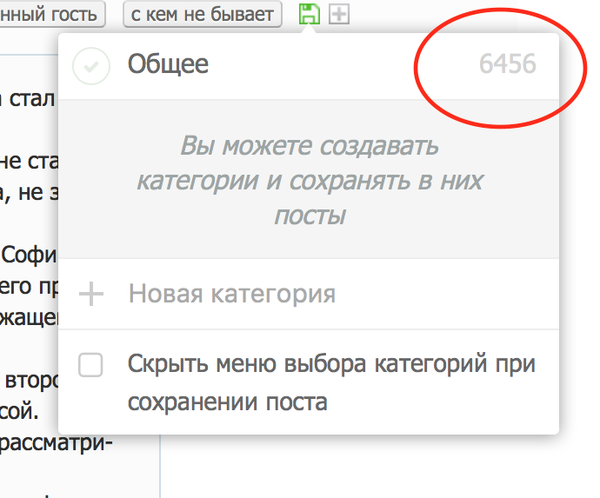The width and height of the screenshot is (600, 498).
Task: Click the saved posts count 6456
Action: [507, 65]
